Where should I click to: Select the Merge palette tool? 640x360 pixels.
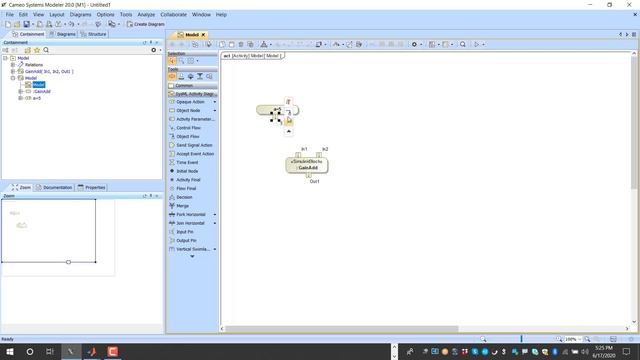(x=182, y=206)
